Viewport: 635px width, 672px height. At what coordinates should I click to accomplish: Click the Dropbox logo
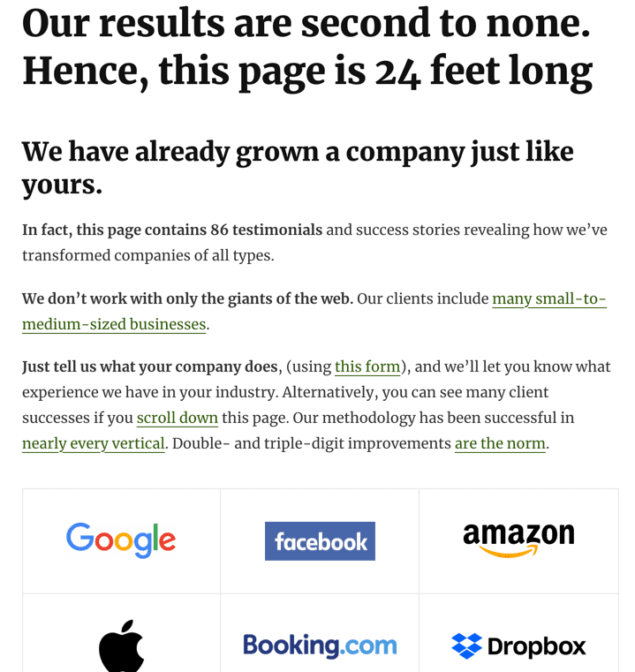(x=518, y=646)
